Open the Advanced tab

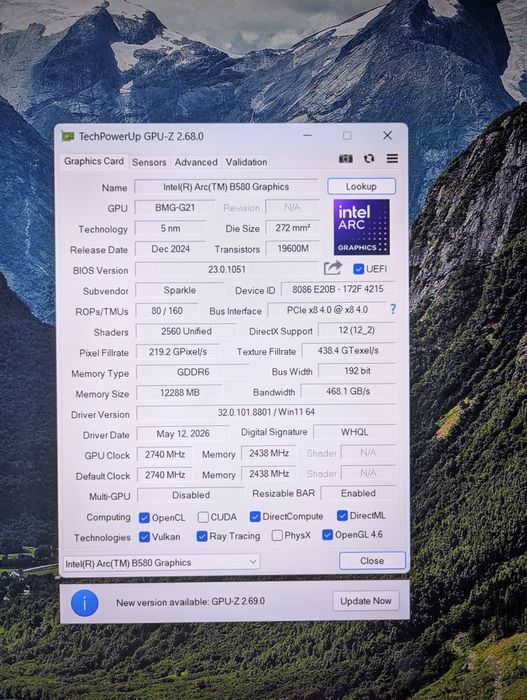click(196, 162)
